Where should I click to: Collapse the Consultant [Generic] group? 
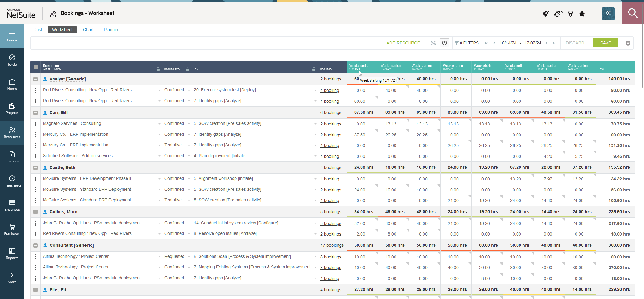pyautogui.click(x=35, y=245)
